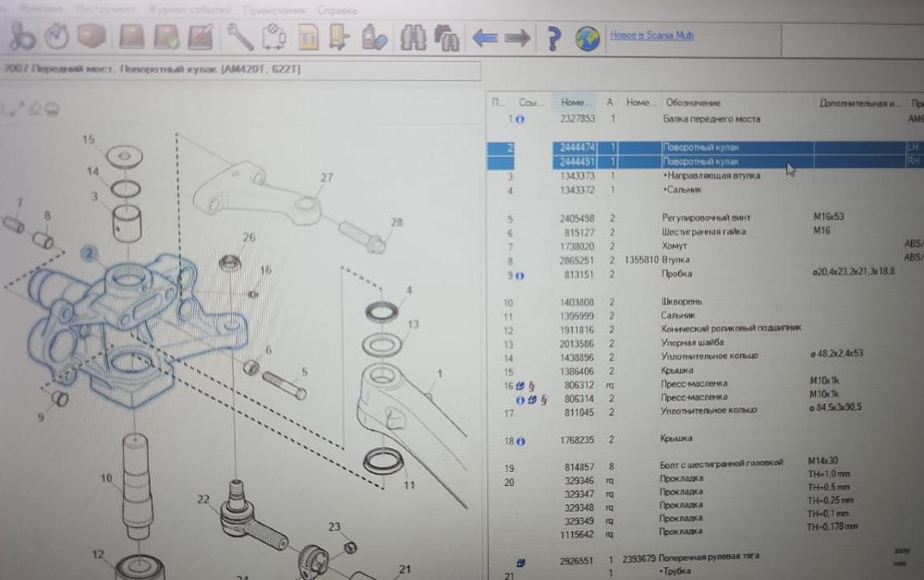Image resolution: width=924 pixels, height=580 pixels.
Task: Click the Дополнительная информация column header
Action: 857,103
